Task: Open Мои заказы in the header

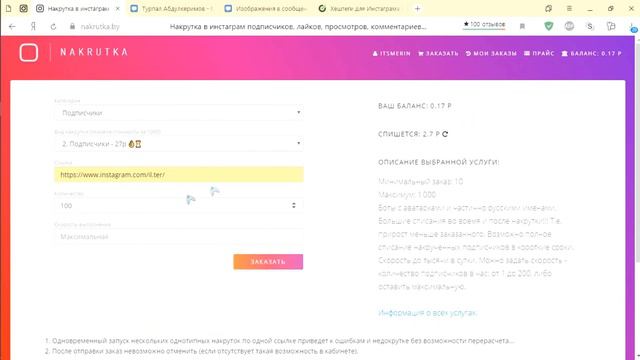Action: (x=491, y=53)
